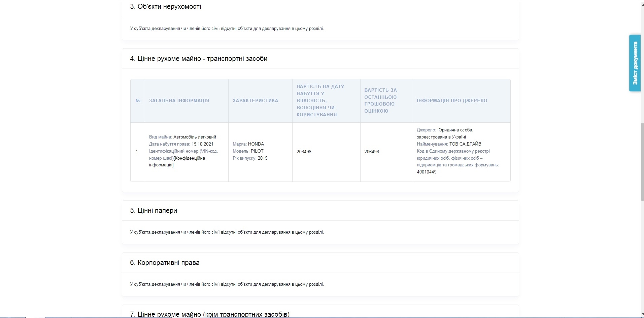Click the "Загальна інформація" column header
644x318 pixels.
point(179,101)
